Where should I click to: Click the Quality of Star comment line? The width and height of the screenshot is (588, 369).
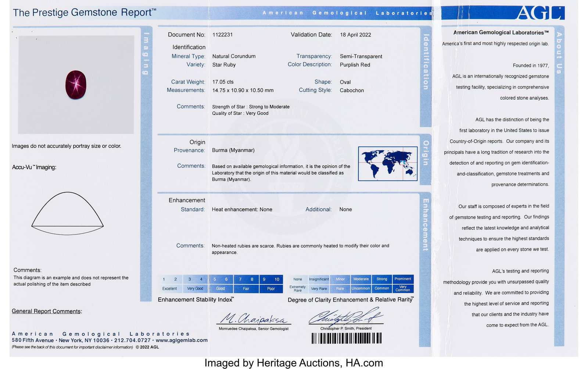pos(240,113)
